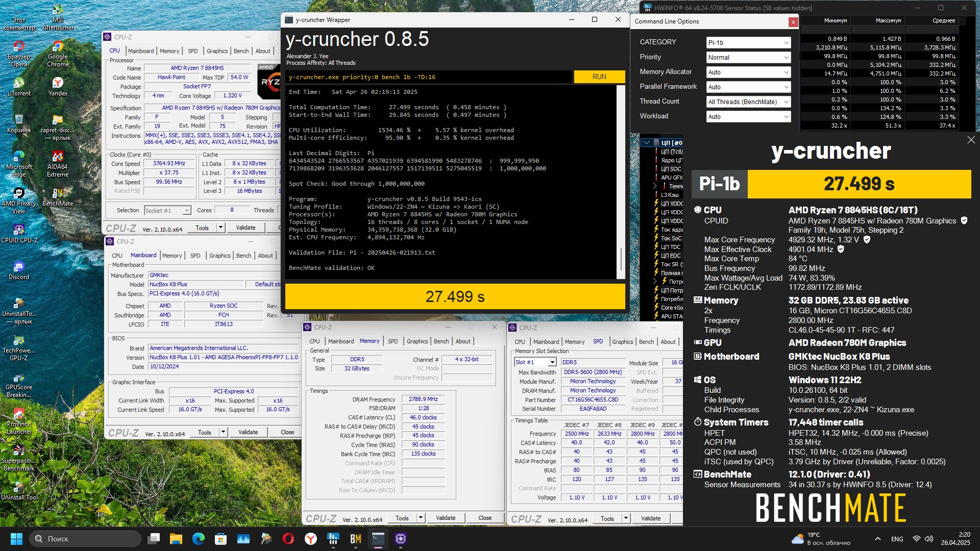Viewport: 980px width, 551px height.
Task: Open the Parallel Framework dropdown
Action: [748, 87]
